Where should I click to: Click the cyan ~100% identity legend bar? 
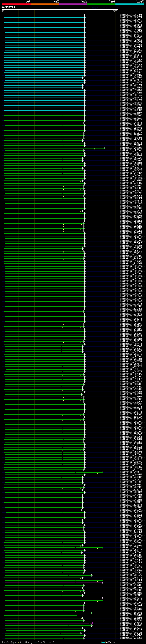130,4
